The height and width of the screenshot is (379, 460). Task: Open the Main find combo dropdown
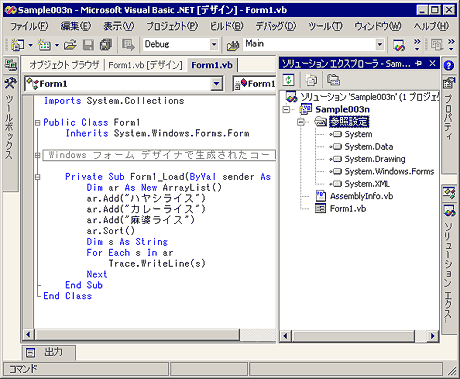pos(379,44)
